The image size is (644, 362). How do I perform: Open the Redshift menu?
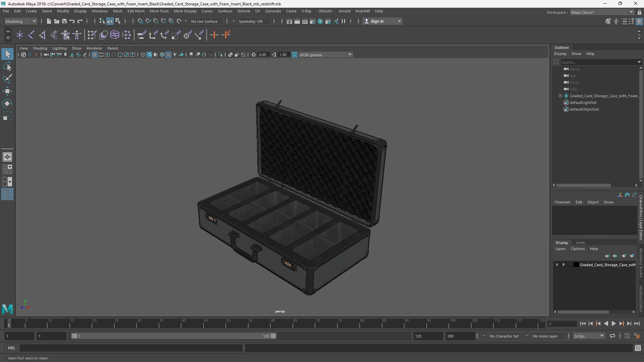[363, 11]
